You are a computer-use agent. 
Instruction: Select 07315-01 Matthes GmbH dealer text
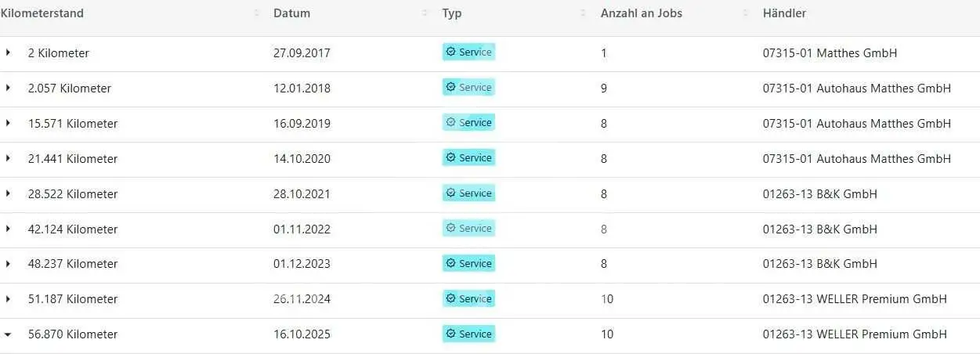pyautogui.click(x=830, y=53)
